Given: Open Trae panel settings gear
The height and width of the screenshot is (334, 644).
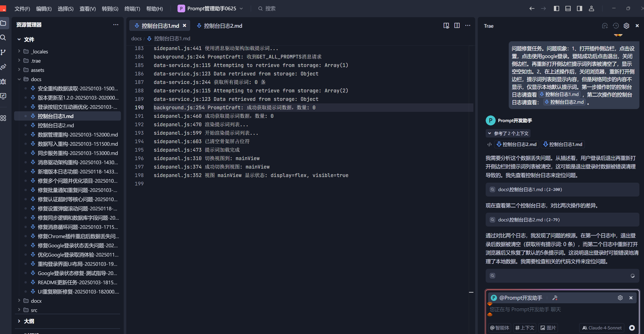Looking at the screenshot, I should (627, 26).
